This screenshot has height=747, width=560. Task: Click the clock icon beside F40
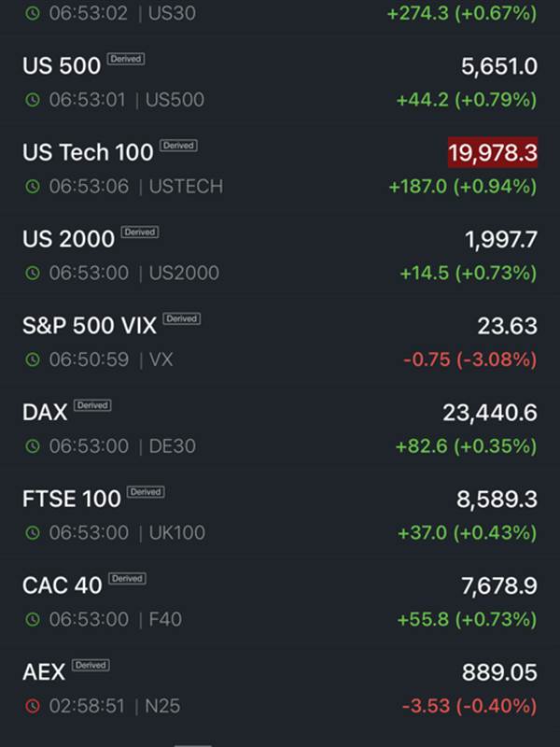coord(33,619)
